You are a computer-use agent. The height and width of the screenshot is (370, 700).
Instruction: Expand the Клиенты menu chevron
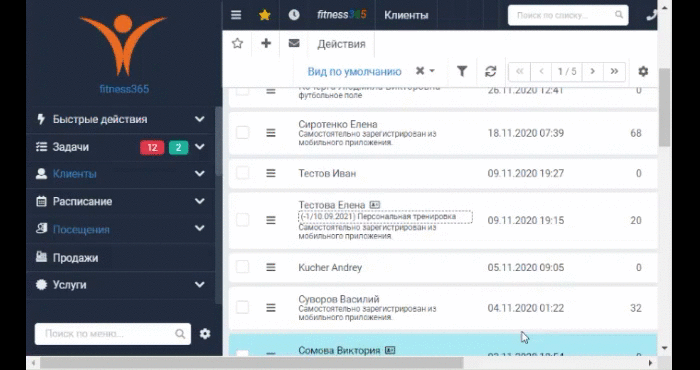click(200, 174)
